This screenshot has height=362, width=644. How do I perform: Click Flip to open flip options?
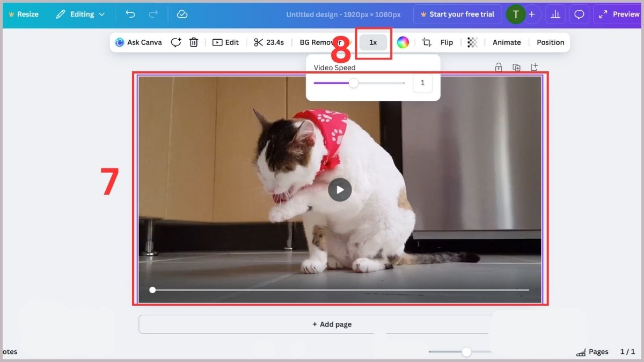[x=447, y=42]
